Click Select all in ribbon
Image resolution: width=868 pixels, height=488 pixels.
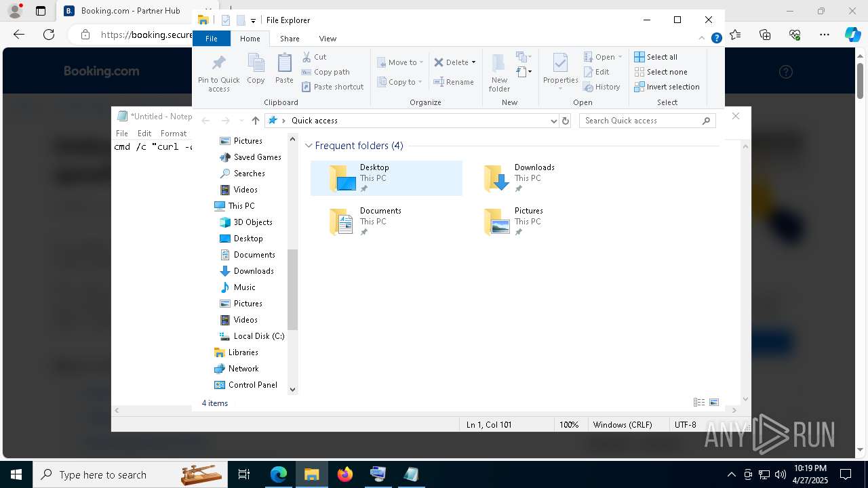click(x=656, y=57)
